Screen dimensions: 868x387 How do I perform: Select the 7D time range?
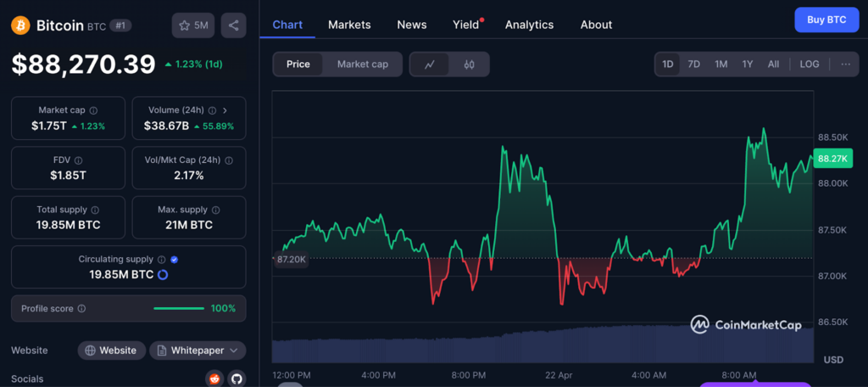693,64
